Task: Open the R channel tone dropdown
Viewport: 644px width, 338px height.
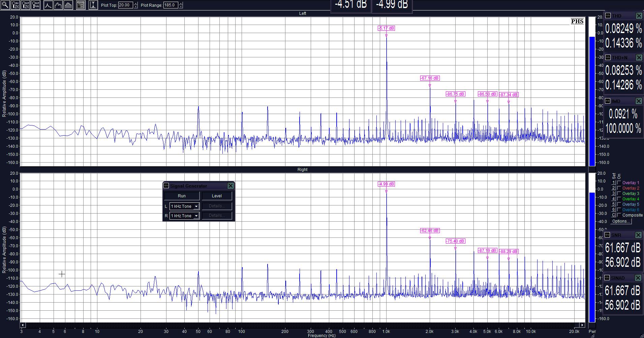Action: (196, 216)
